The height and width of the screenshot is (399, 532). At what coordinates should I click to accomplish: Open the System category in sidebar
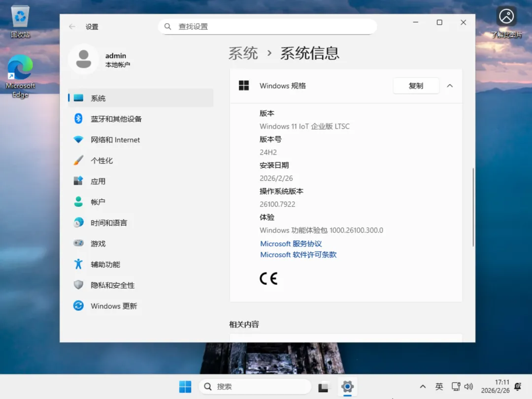tap(140, 98)
